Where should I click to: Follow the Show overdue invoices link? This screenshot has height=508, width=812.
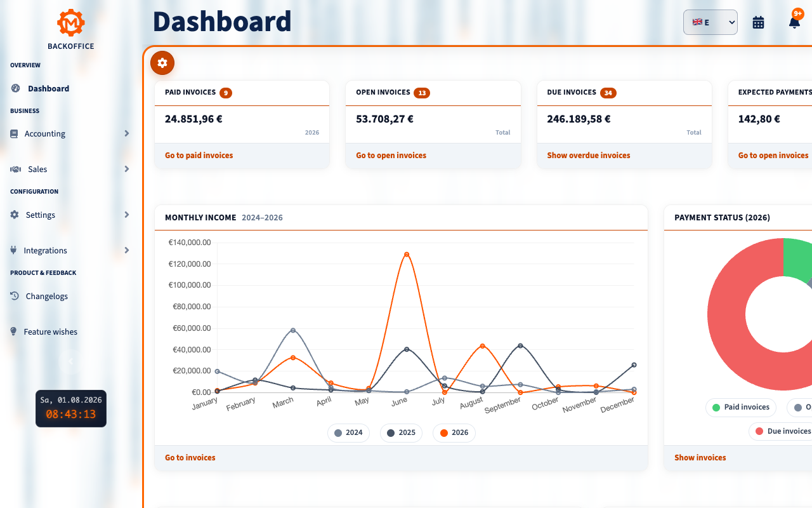pyautogui.click(x=589, y=156)
